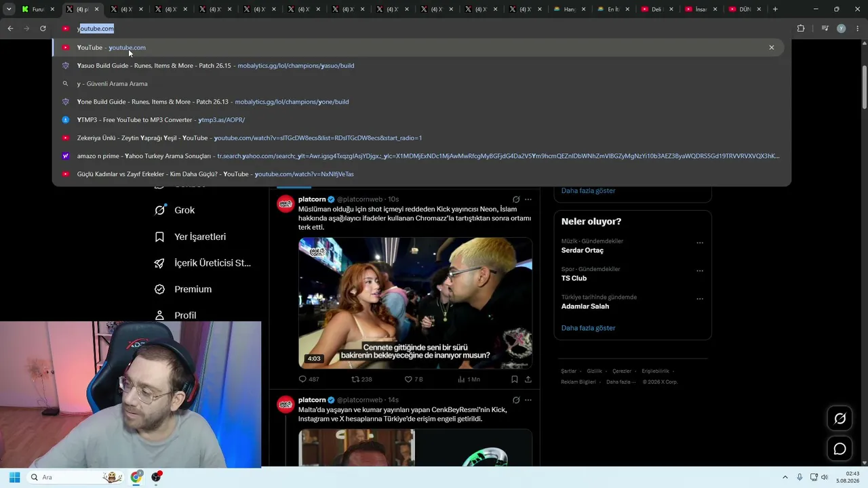Open the browser extensions puzzle icon
The height and width of the screenshot is (488, 868).
[801, 28]
